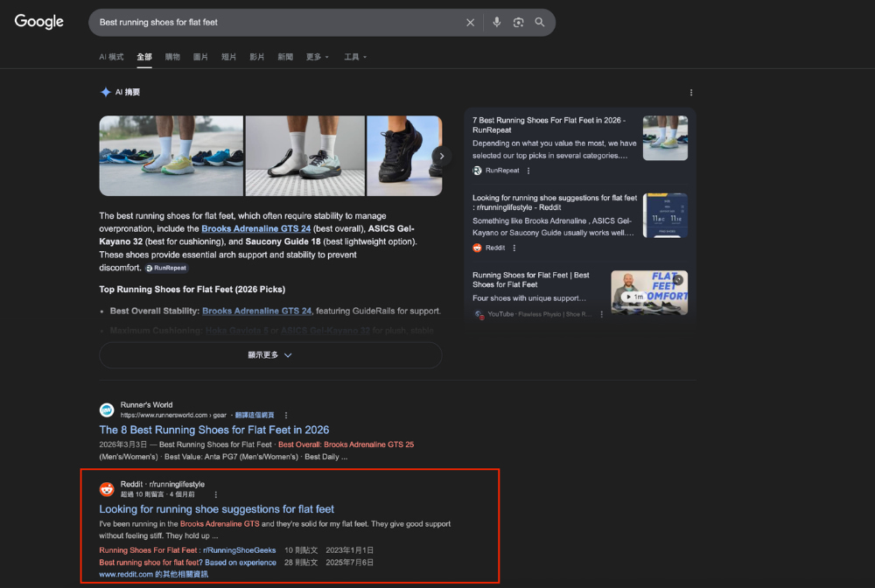Click the RunRepeat site favicon in source card
Image resolution: width=875 pixels, height=588 pixels.
[477, 171]
